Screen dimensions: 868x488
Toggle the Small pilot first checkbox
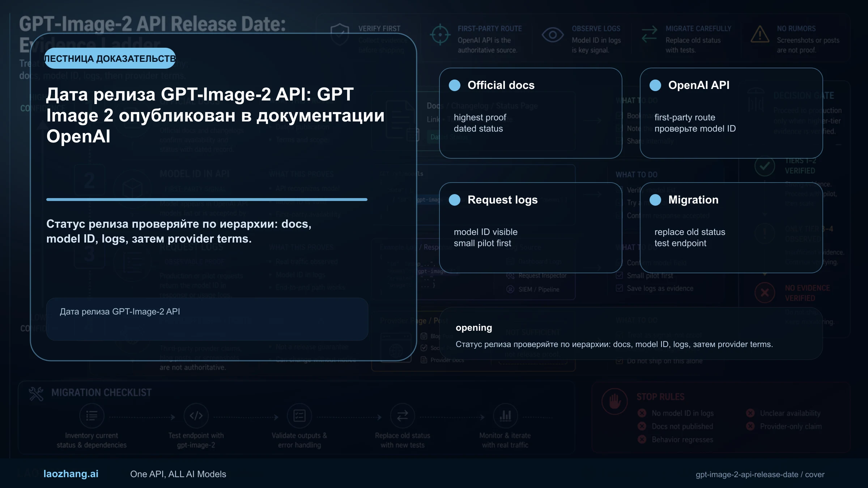620,275
